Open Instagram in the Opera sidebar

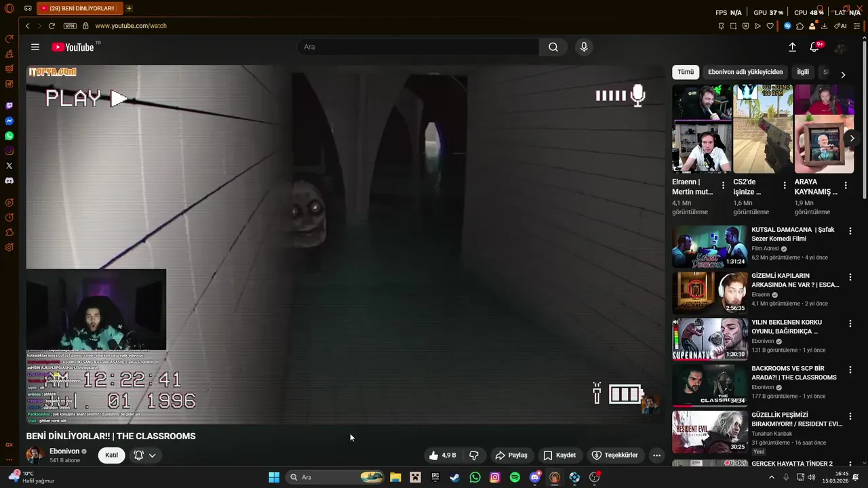[9, 150]
